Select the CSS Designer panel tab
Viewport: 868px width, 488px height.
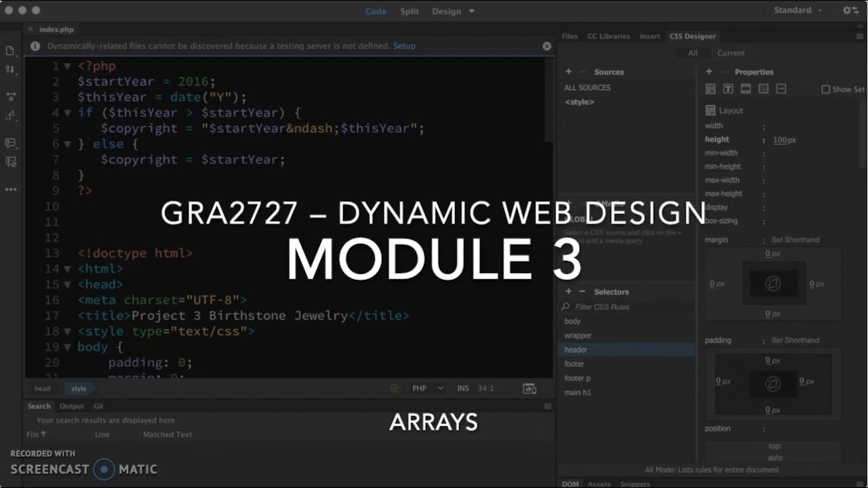coord(692,37)
